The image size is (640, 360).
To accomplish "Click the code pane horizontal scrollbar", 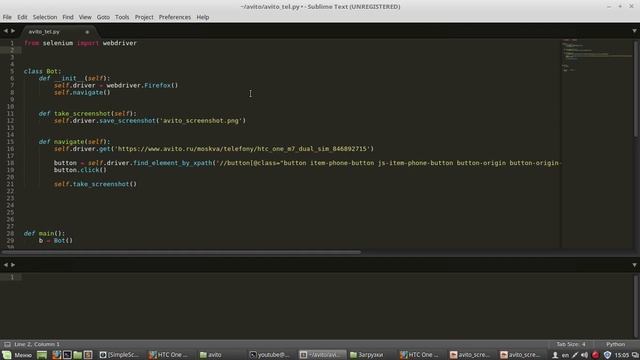I will point(181,252).
